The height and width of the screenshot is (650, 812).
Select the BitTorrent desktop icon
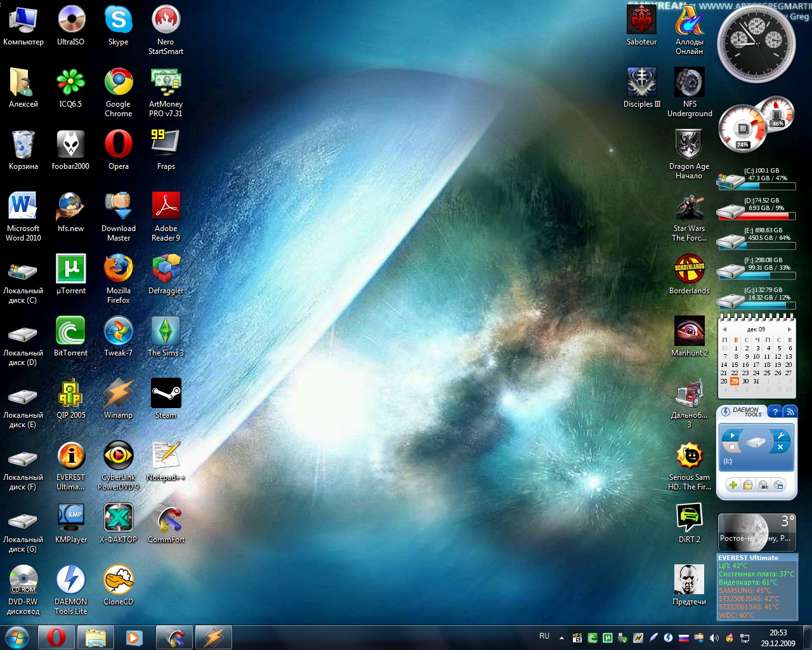(x=71, y=336)
